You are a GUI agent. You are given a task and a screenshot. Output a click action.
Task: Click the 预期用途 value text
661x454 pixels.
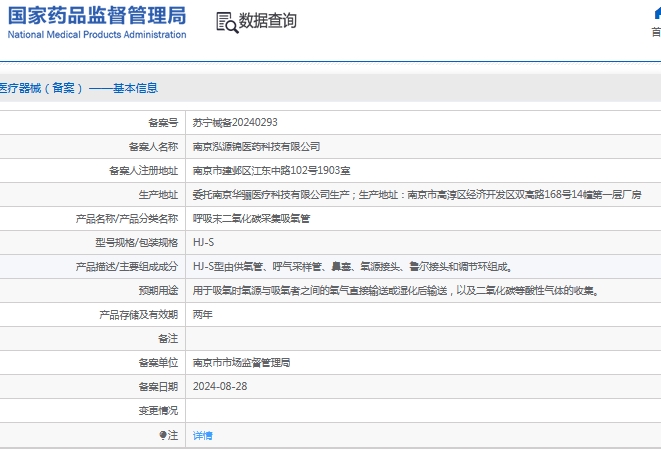(396, 290)
